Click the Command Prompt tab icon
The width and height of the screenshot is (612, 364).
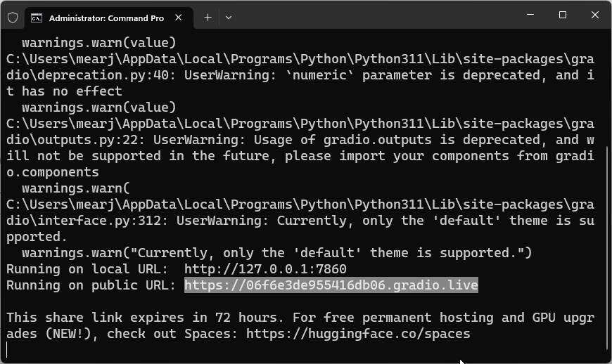pyautogui.click(x=37, y=18)
